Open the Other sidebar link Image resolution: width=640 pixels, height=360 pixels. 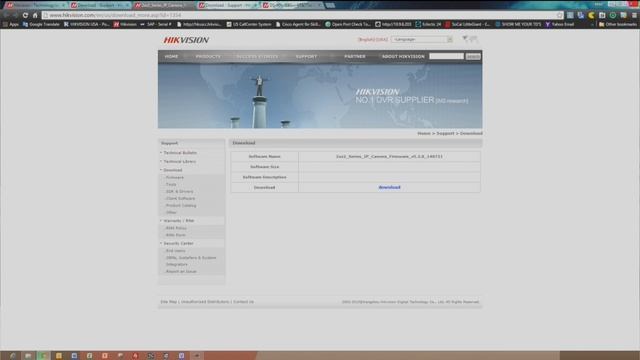(x=171, y=213)
